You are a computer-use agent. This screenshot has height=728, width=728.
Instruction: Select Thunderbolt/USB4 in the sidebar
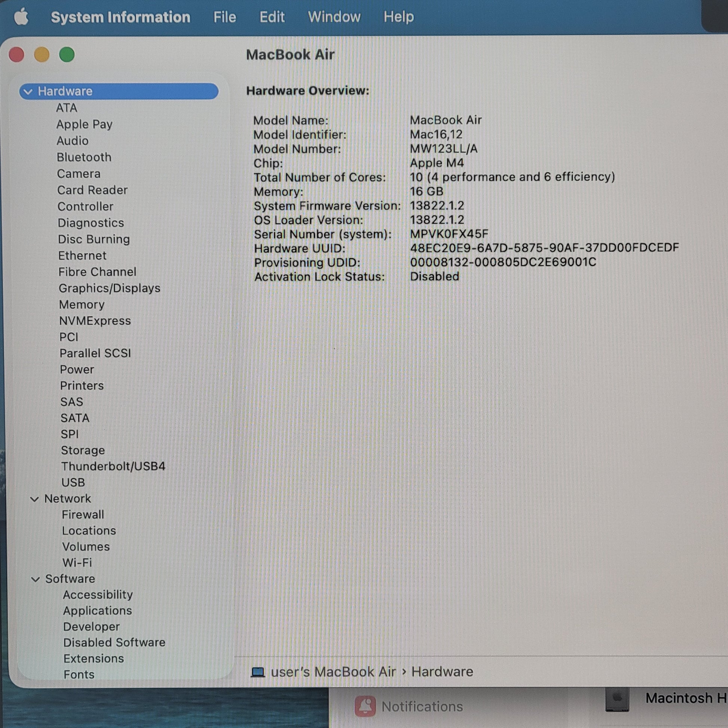[x=113, y=466]
